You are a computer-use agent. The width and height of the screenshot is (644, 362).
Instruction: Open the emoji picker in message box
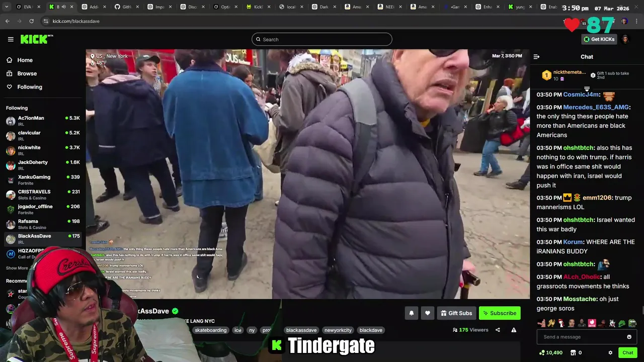point(629,337)
